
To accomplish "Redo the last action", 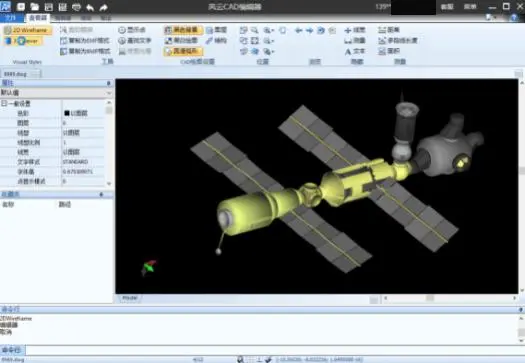I will (x=103, y=7).
